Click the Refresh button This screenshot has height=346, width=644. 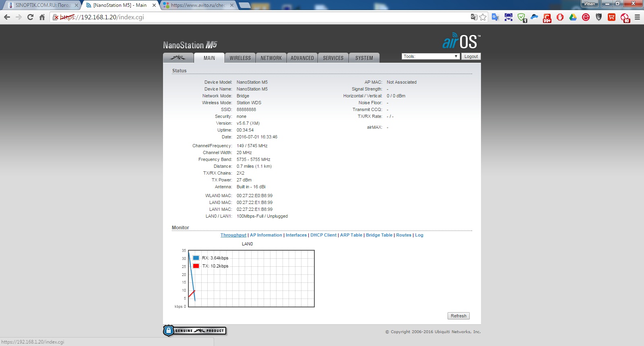click(458, 316)
